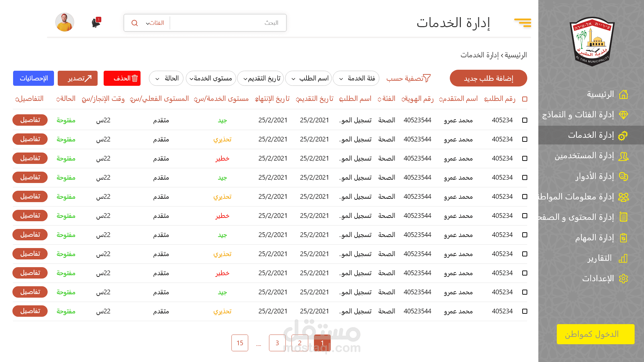Click the search magnifier icon
Viewport: 644px width, 362px height.
(135, 23)
